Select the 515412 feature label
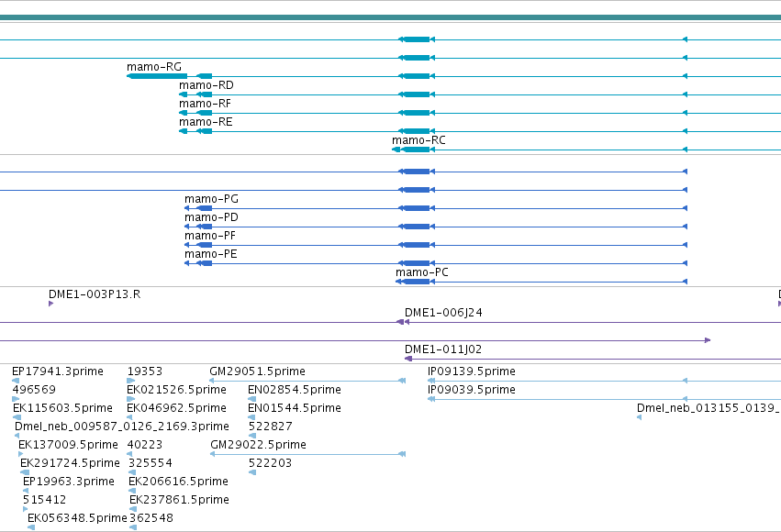 click(44, 500)
